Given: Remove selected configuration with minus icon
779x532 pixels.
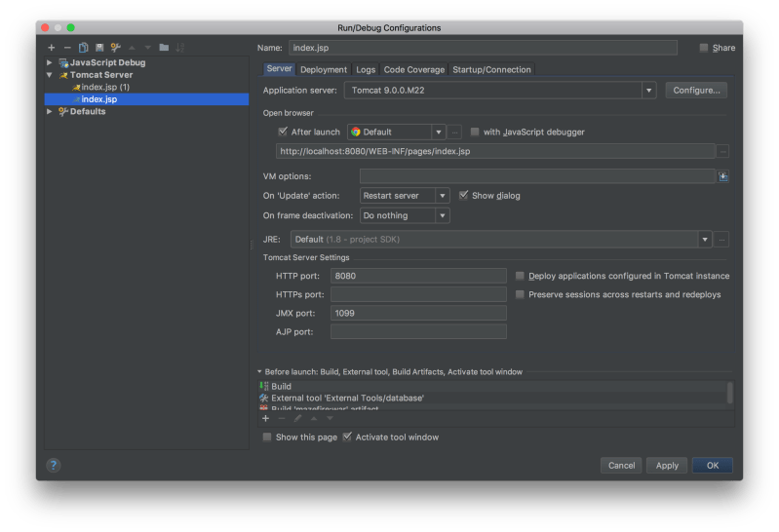Looking at the screenshot, I should click(67, 48).
